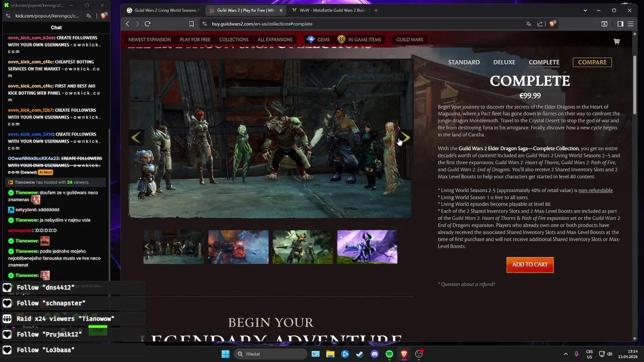Open the shopping cart icon
This screenshot has height=362, width=644.
tap(616, 41)
